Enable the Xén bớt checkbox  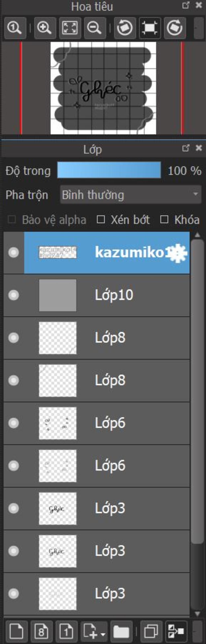101,219
